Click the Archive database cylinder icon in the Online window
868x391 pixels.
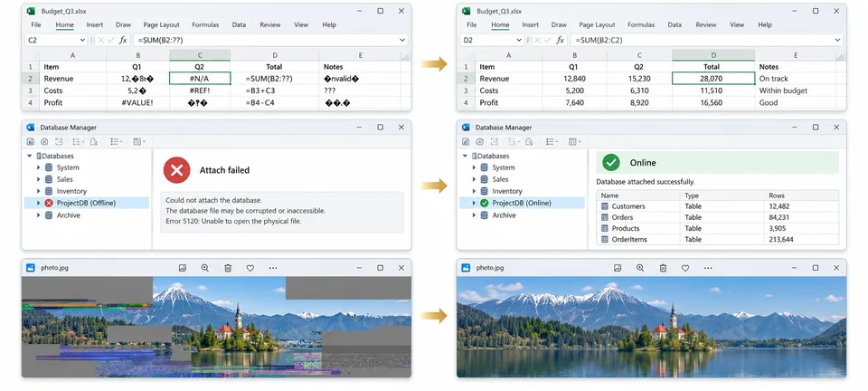pos(485,215)
